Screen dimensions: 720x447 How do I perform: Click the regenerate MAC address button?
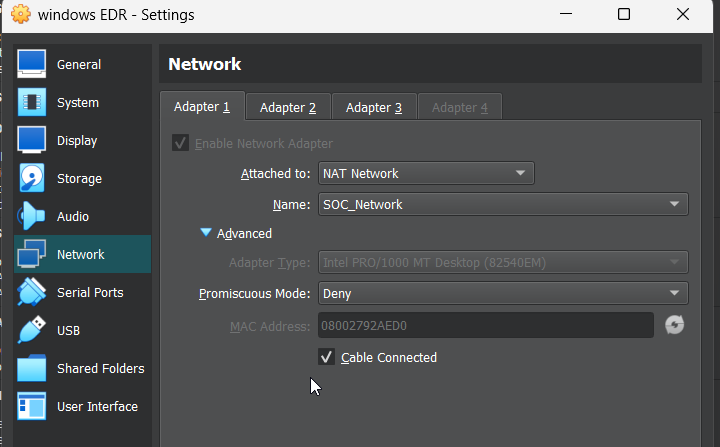[x=675, y=325]
